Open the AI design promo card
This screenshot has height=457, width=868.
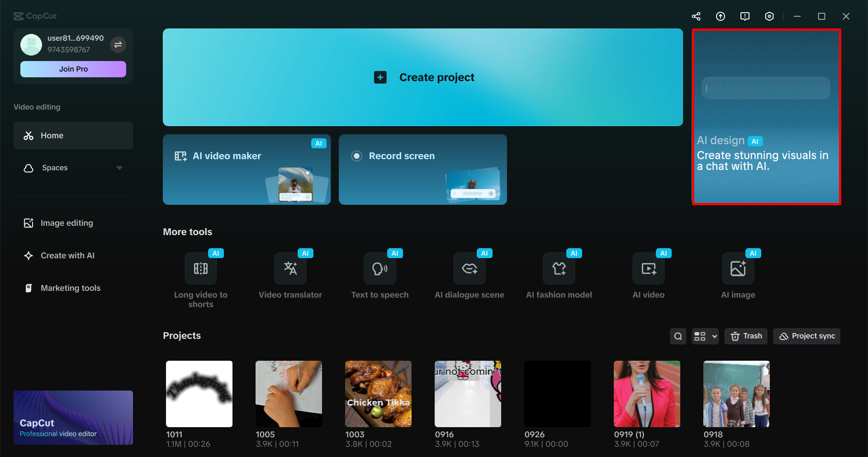[x=766, y=117]
